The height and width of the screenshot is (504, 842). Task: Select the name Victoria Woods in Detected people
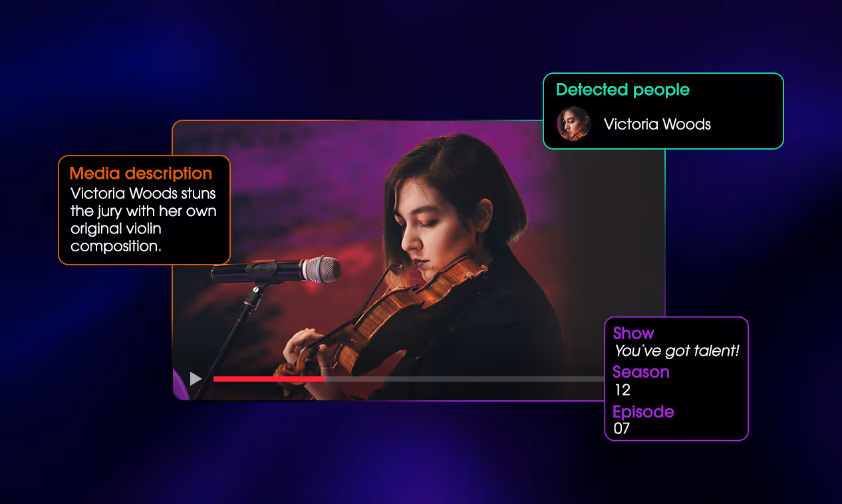point(657,124)
